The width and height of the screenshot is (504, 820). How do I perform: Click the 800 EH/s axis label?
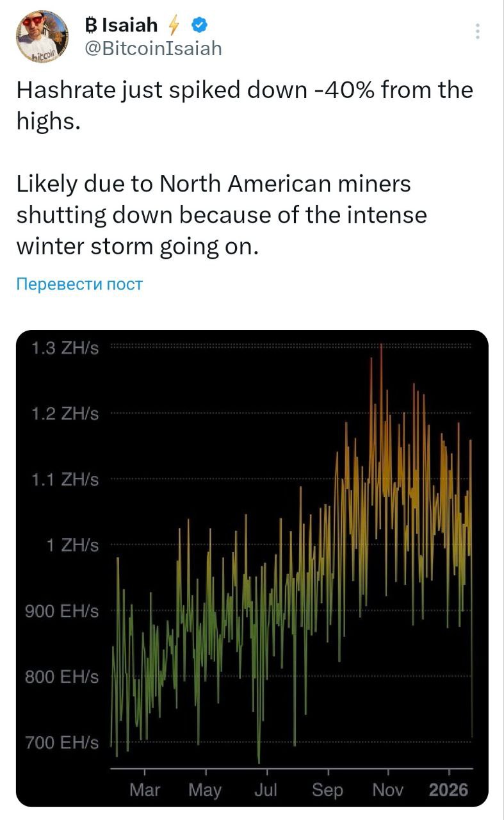coord(61,677)
